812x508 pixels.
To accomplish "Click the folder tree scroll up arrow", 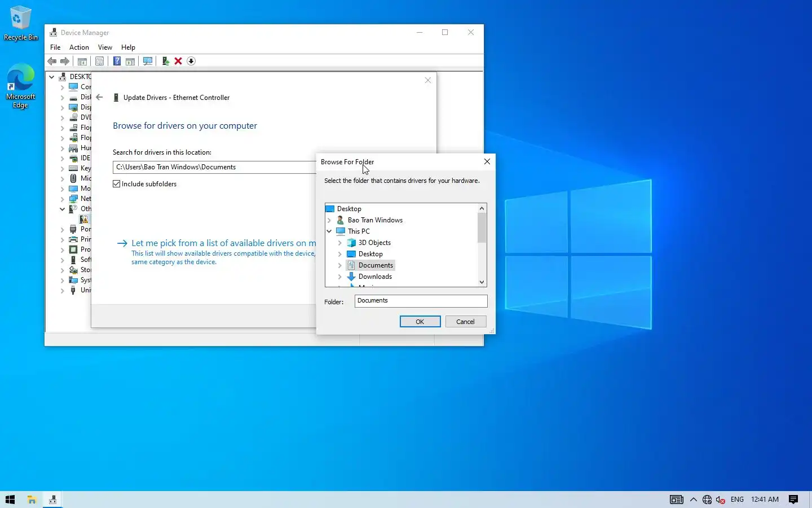I will pyautogui.click(x=482, y=208).
